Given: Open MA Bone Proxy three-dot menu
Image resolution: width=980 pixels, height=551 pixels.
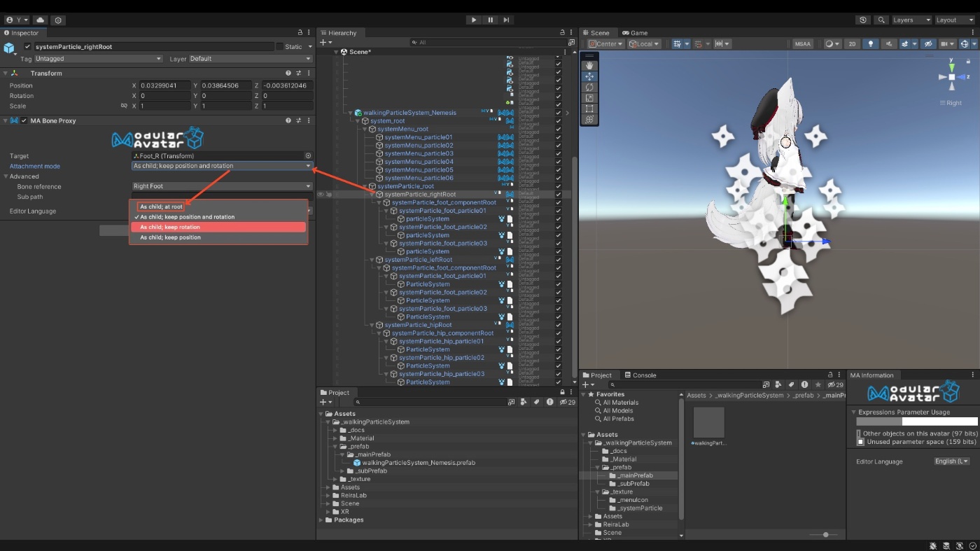Looking at the screenshot, I should (x=309, y=120).
